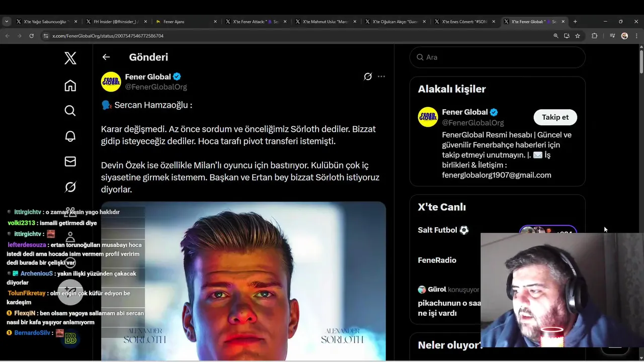Viewport: 644px width, 362px height.
Task: Open the Salt Futbol live space
Action: 443,230
